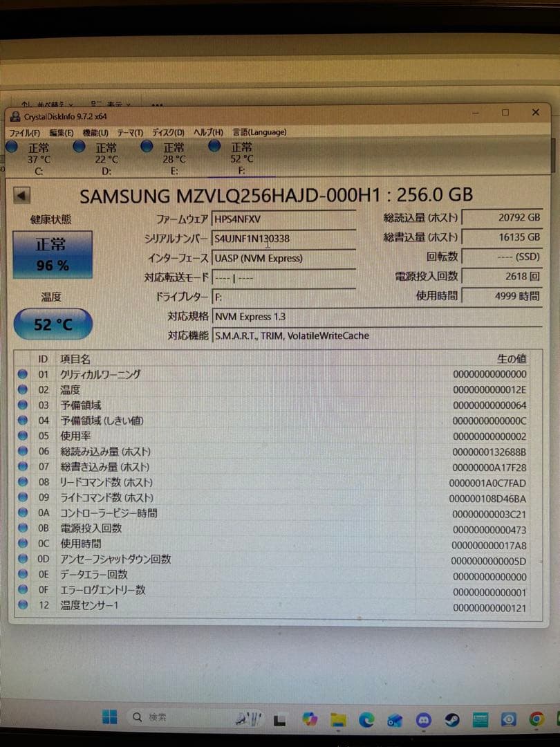
Task: Click the 52 °C temperature button
Action: pos(53,324)
